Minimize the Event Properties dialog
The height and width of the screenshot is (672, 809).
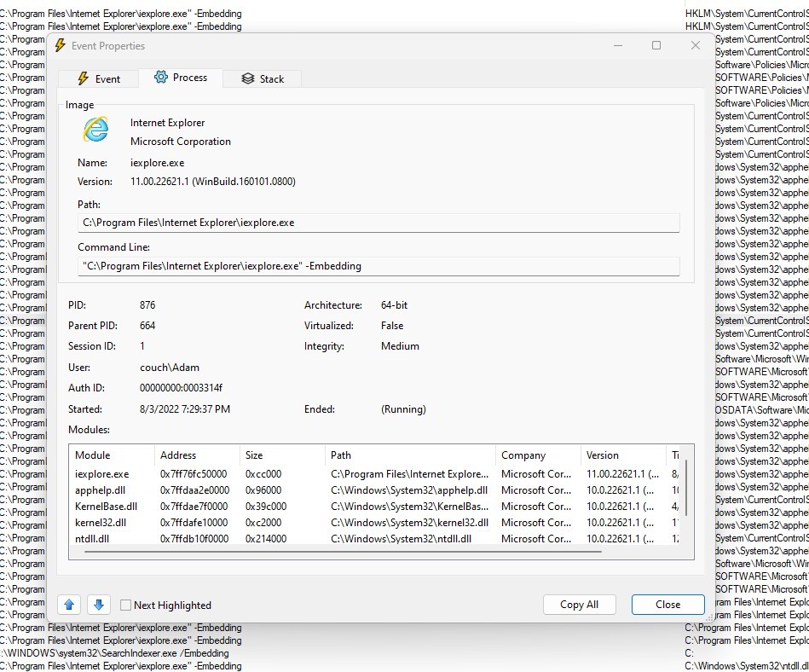click(618, 45)
